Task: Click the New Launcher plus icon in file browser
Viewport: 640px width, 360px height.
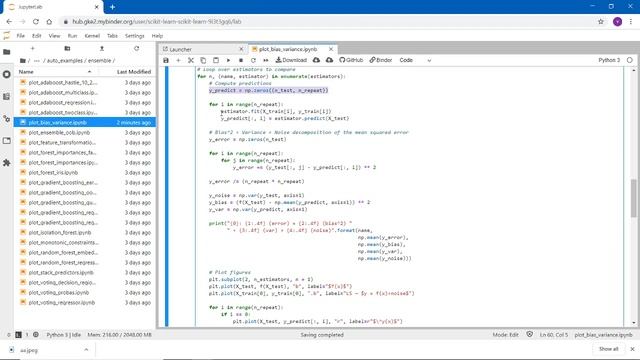Action: [33, 49]
